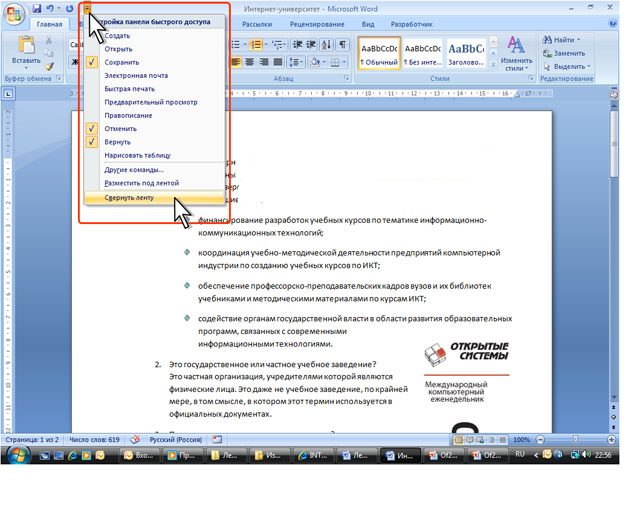Click the multilevel list icon

(x=278, y=44)
